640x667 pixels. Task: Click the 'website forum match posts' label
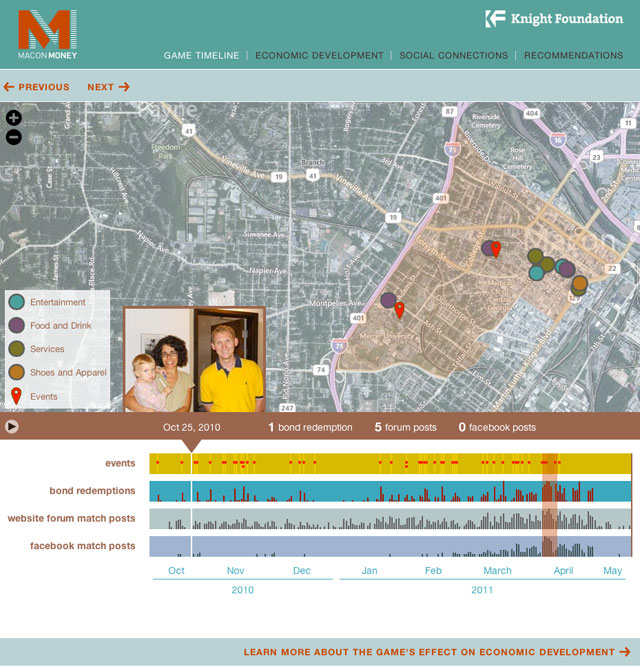(x=71, y=519)
